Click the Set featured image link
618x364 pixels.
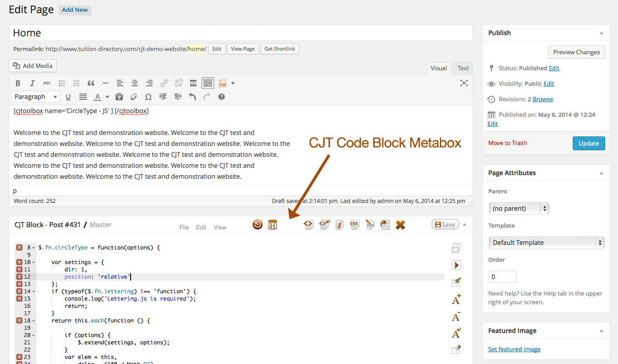point(514,349)
